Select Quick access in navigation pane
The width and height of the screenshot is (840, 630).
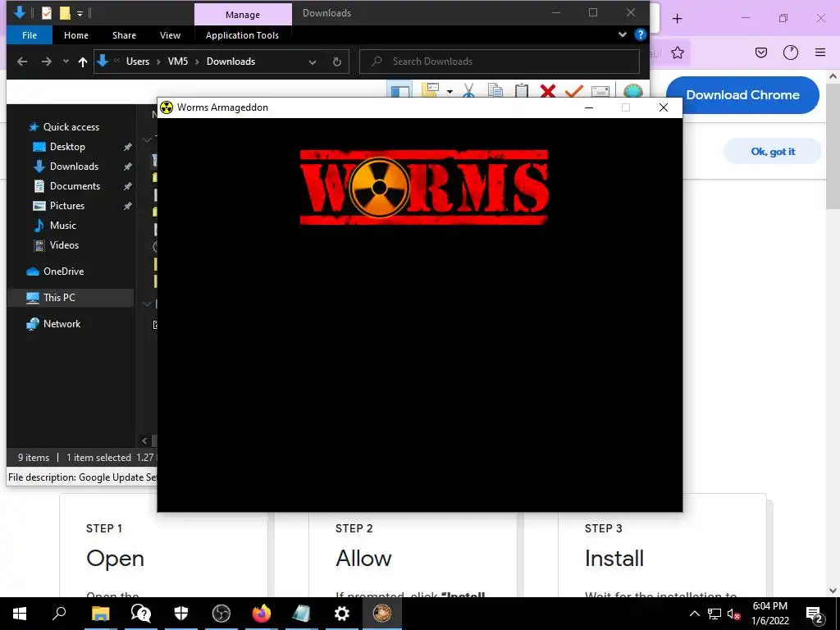click(71, 127)
